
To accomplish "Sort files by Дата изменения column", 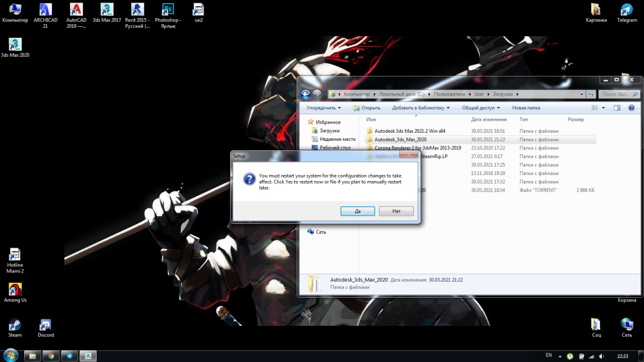I will tap(492, 120).
